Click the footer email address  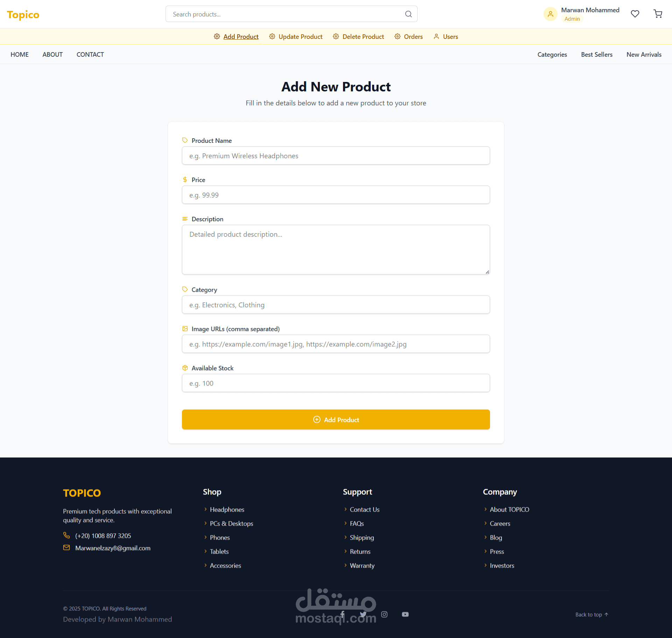(x=113, y=548)
